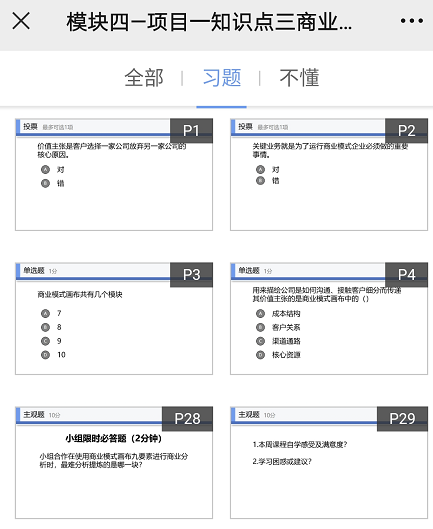Click the P1 question starting with 价值主张是客户

112,150
